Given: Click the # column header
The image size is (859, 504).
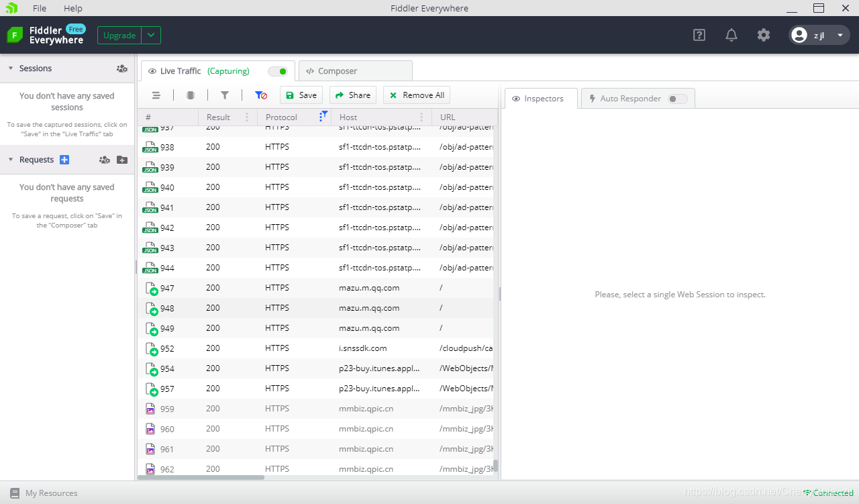Looking at the screenshot, I should click(x=168, y=117).
